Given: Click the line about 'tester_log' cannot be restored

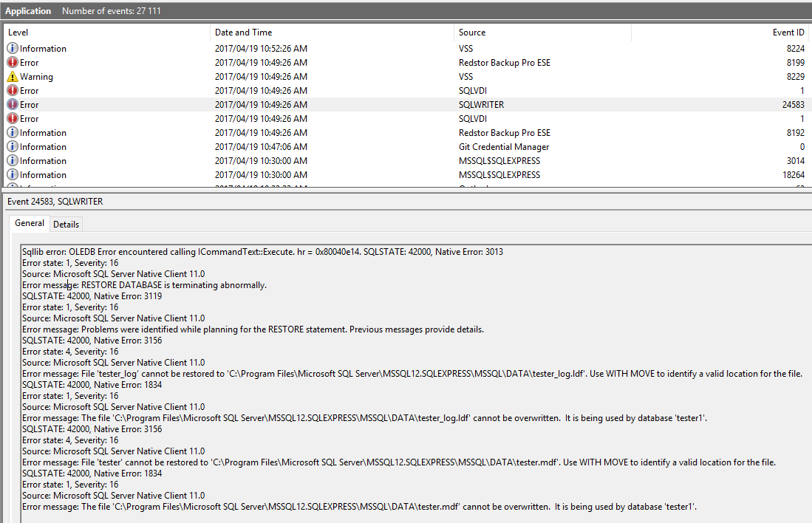Looking at the screenshot, I should [x=412, y=374].
